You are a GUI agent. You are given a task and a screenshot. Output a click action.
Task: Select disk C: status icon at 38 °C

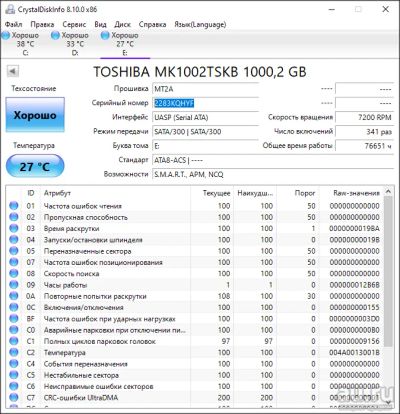tap(6, 35)
